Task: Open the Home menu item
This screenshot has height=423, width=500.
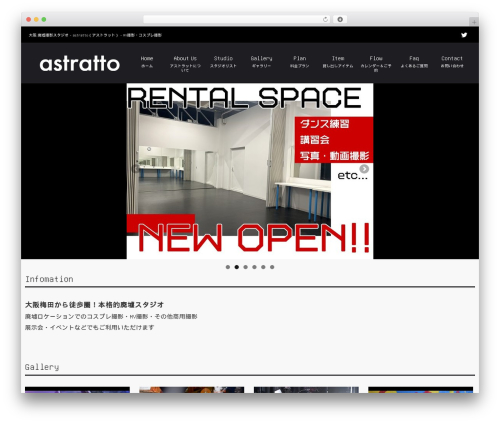Action: (x=147, y=62)
